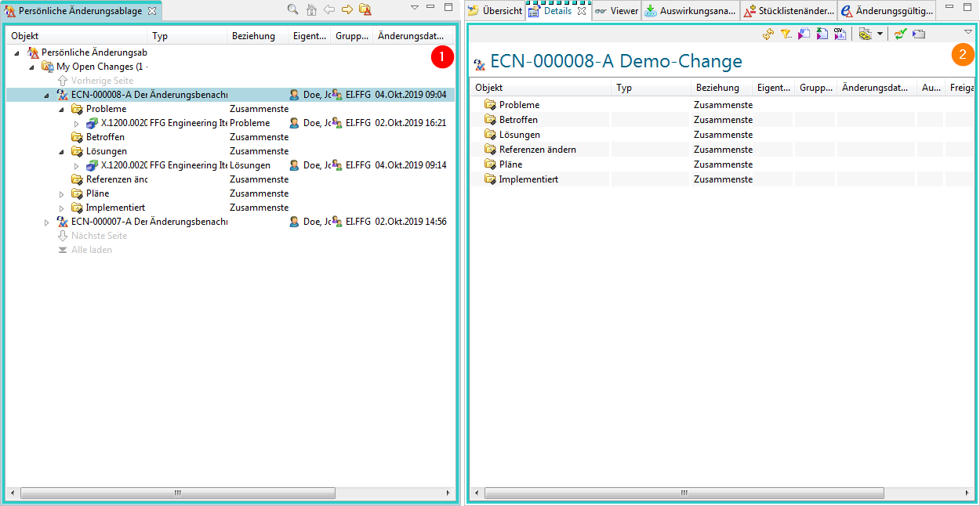Expand the ECN-000007-A tree node
This screenshot has width=980, height=506.
(x=47, y=222)
